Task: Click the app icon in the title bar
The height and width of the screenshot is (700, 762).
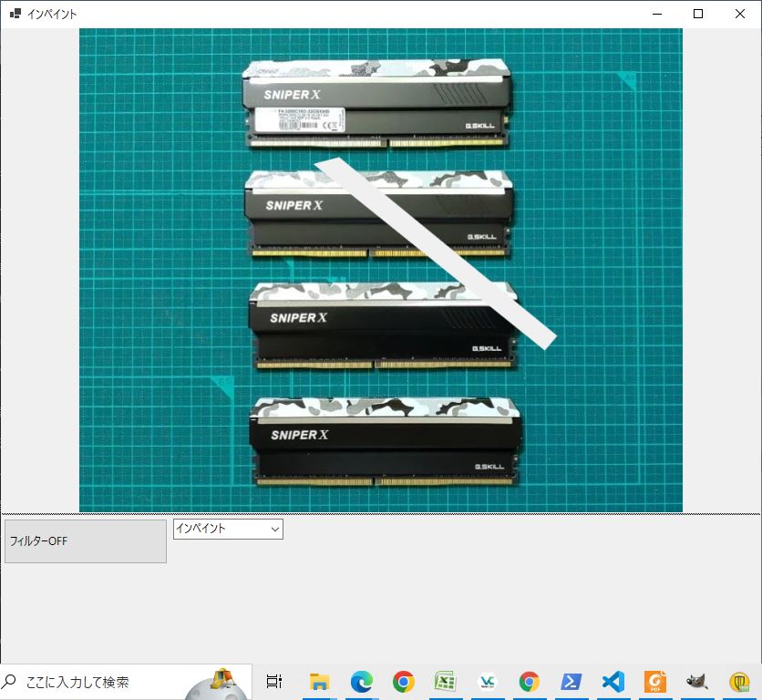Action: (x=15, y=14)
